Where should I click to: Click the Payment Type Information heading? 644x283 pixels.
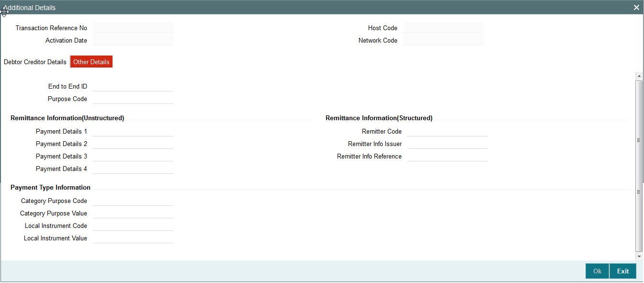50,187
